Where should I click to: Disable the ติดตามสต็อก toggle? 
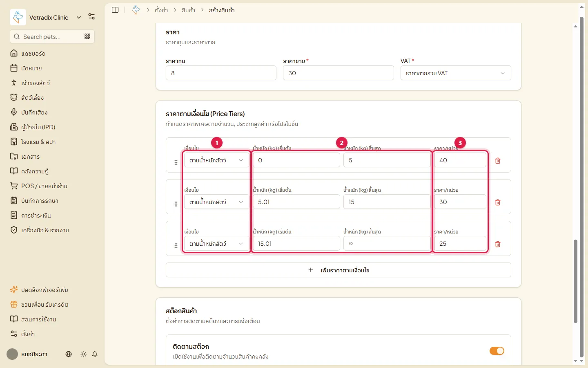tap(497, 351)
